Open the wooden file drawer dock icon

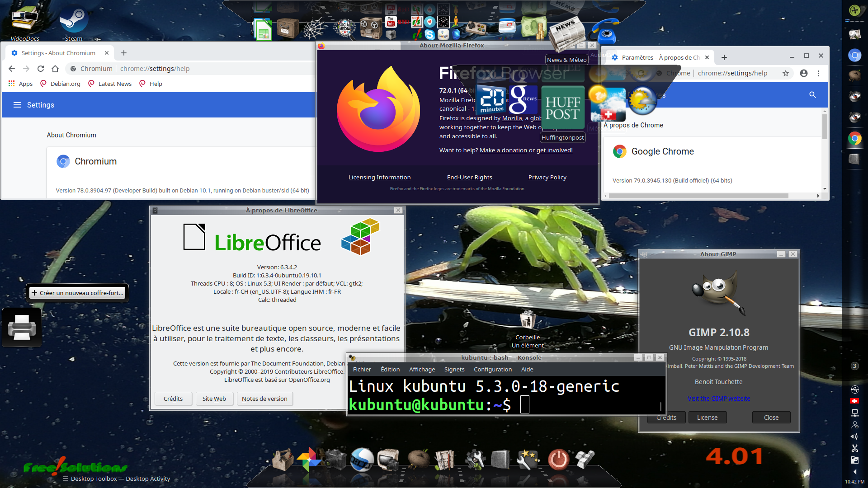tap(288, 28)
